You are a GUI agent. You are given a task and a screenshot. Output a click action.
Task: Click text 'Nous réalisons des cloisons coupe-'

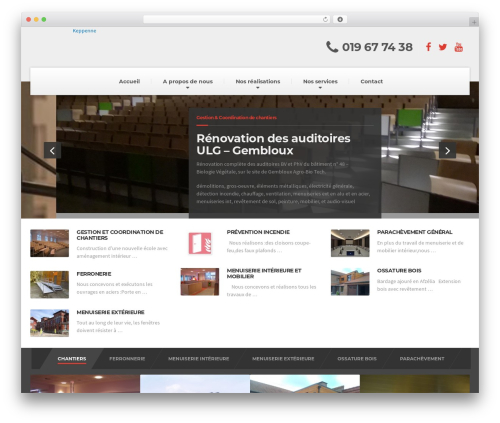(269, 243)
